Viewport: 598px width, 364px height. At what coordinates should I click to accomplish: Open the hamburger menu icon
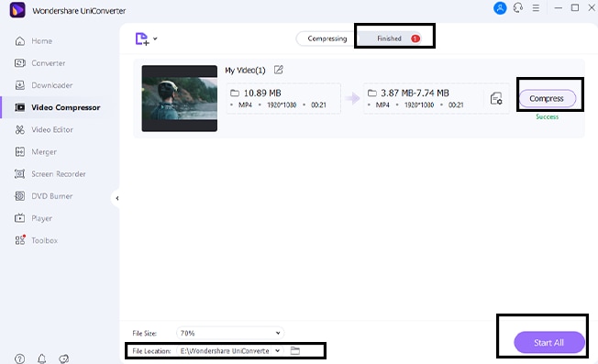[536, 8]
